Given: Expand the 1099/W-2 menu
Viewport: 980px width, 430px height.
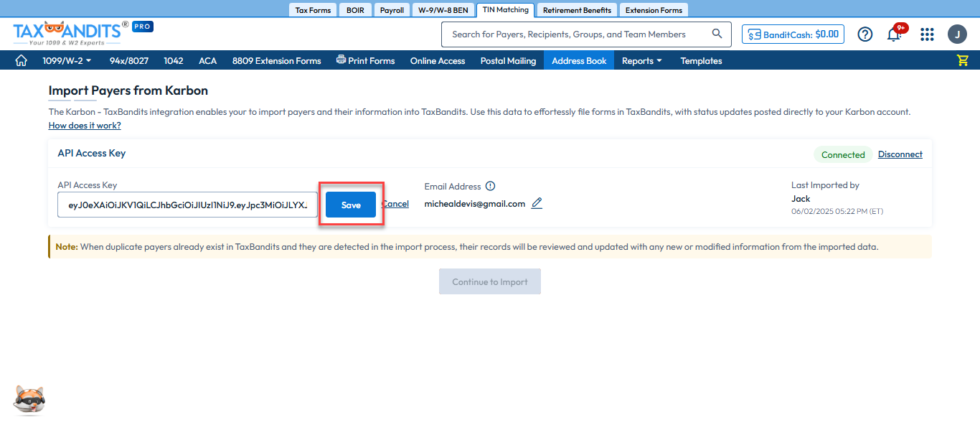Looking at the screenshot, I should click(x=67, y=60).
